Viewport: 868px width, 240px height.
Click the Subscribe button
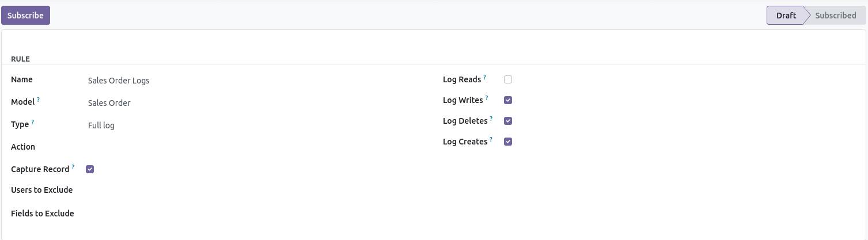coord(25,16)
